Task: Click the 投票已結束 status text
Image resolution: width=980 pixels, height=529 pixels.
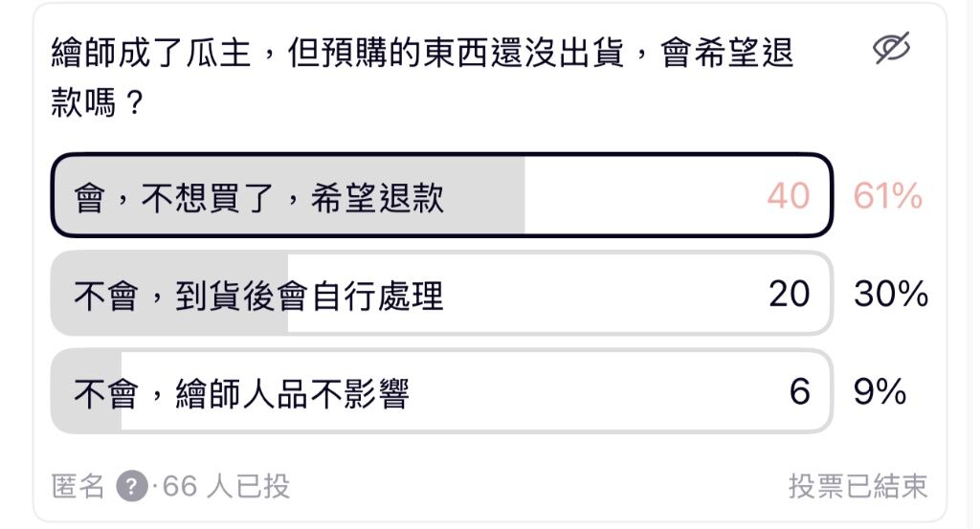Action: pyautogui.click(x=858, y=486)
